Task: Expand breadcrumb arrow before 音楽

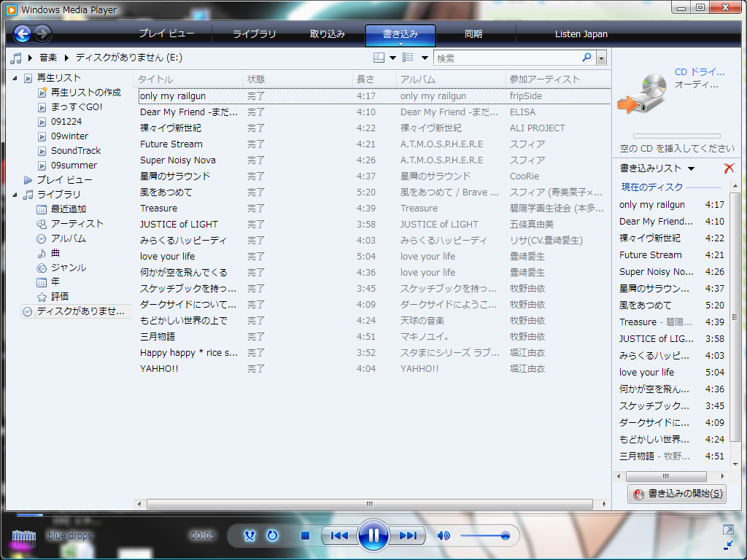Action: 30,58
